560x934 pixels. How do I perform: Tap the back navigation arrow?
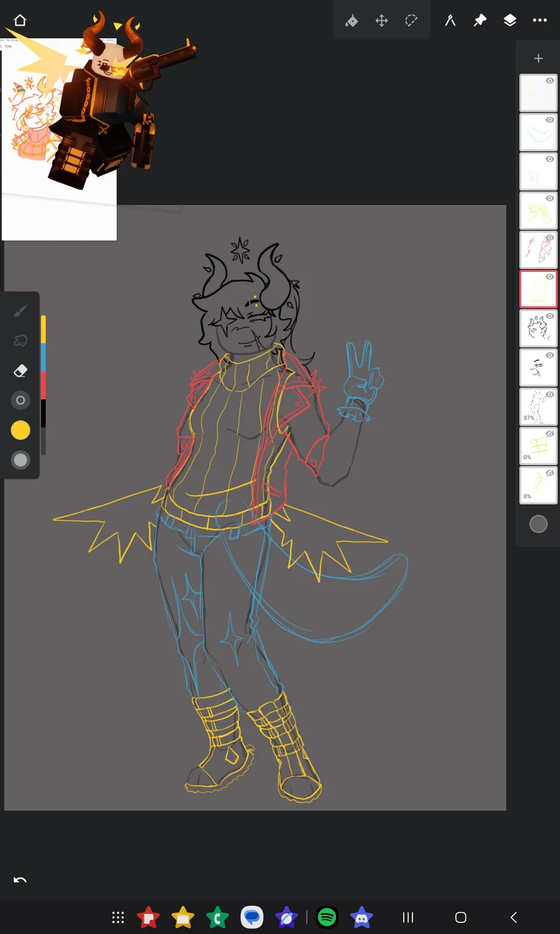(513, 917)
